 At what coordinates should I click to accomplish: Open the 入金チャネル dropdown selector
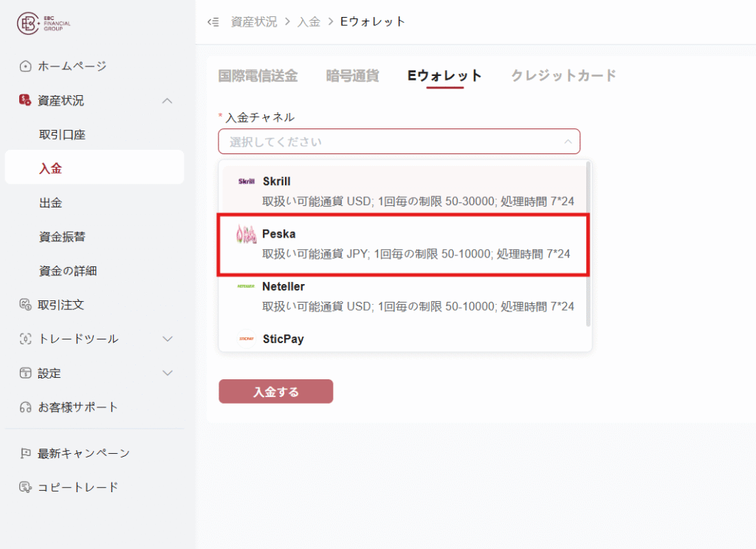point(399,141)
